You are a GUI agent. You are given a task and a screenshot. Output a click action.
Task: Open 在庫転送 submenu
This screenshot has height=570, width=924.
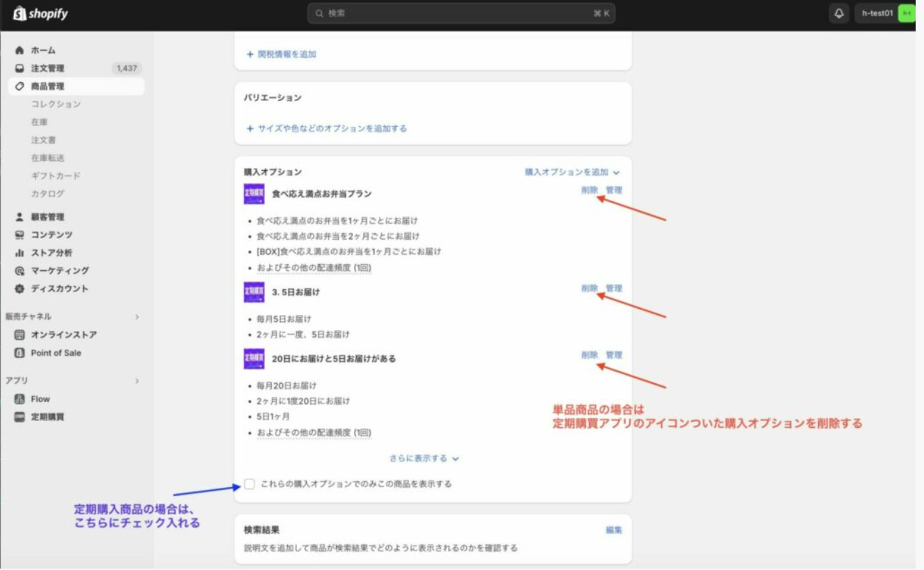pos(47,158)
